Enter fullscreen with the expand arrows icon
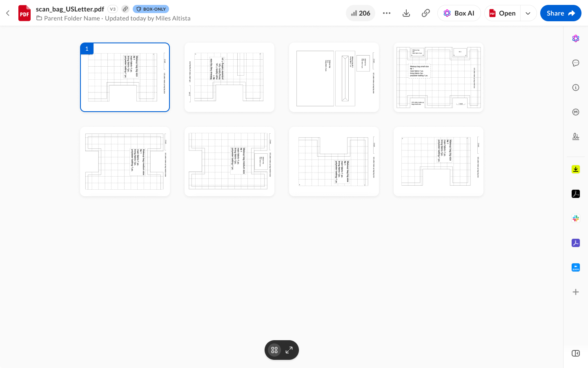Image resolution: width=588 pixels, height=368 pixels. (x=289, y=350)
